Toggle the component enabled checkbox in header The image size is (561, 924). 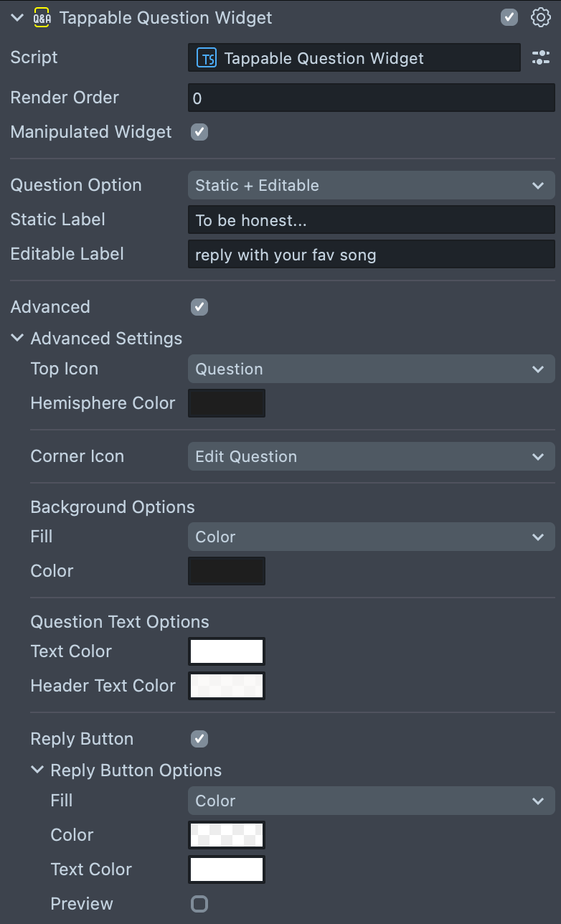pyautogui.click(x=509, y=17)
